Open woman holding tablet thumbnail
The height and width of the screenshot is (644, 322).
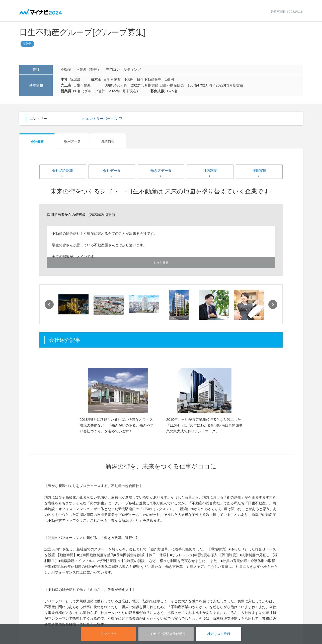(249, 304)
